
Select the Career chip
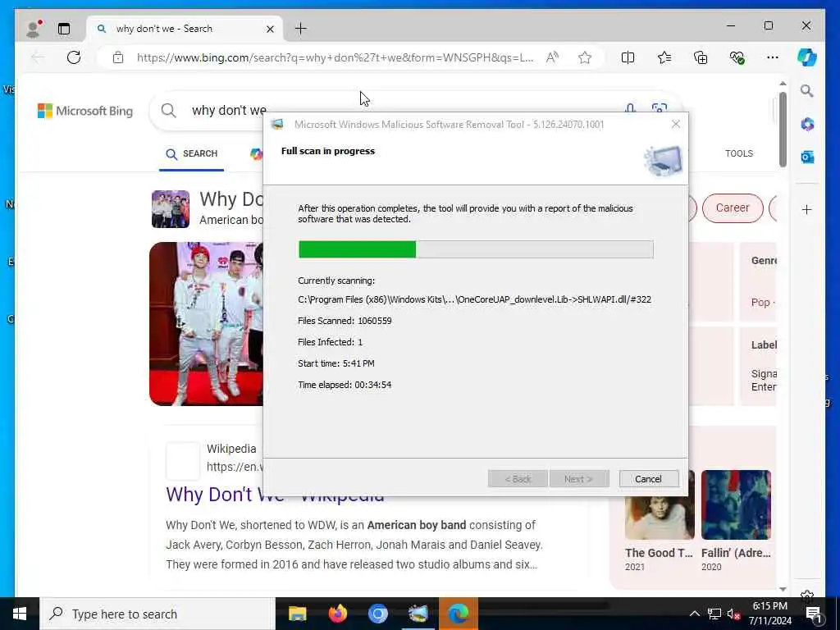point(733,208)
